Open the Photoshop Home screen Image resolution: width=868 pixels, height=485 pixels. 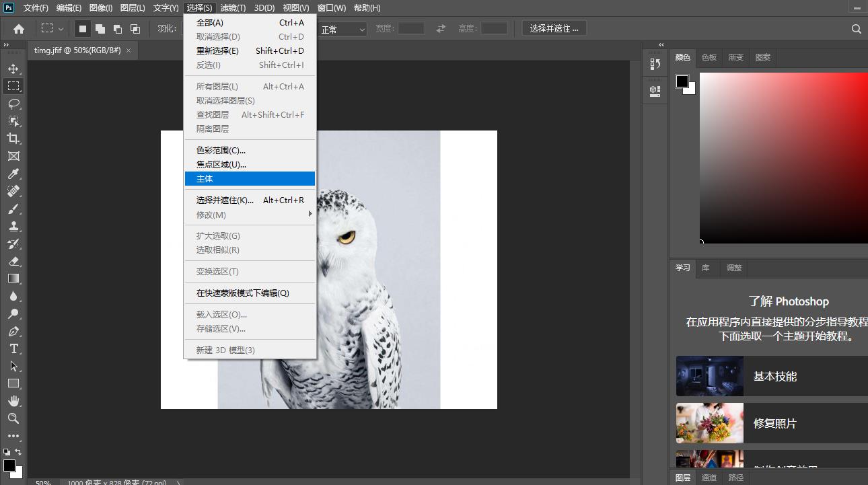pyautogui.click(x=17, y=28)
